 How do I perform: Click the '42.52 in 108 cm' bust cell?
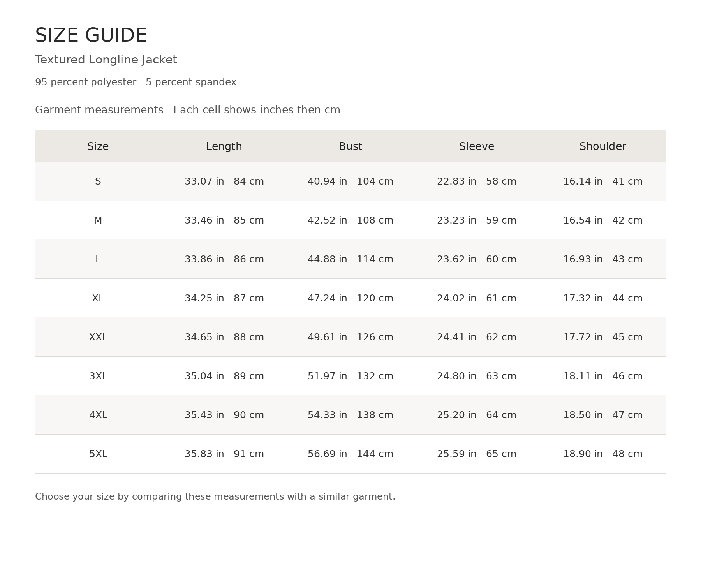tap(350, 220)
